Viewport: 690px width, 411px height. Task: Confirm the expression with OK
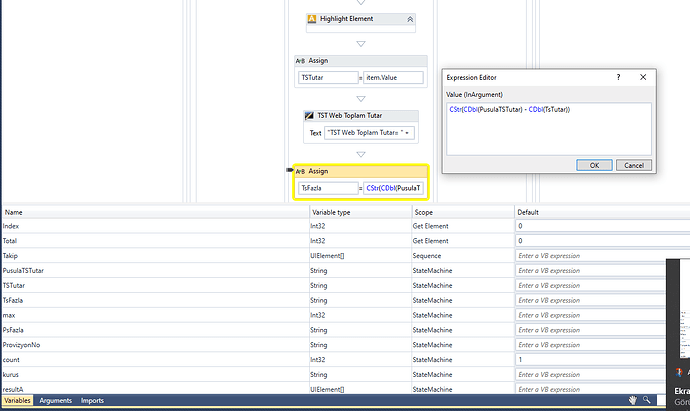coord(594,165)
